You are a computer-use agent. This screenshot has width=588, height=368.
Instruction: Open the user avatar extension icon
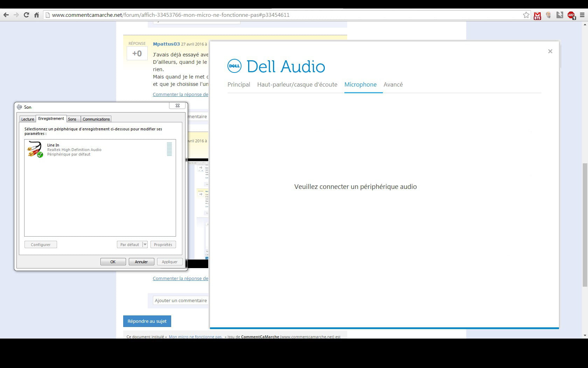tap(548, 15)
